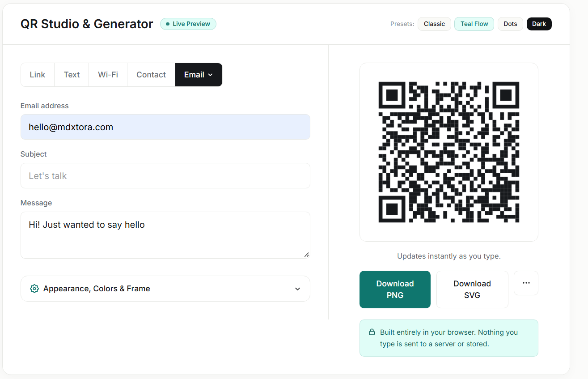Click the lock icon in the privacy notice
The height and width of the screenshot is (379, 588).
pyautogui.click(x=372, y=332)
